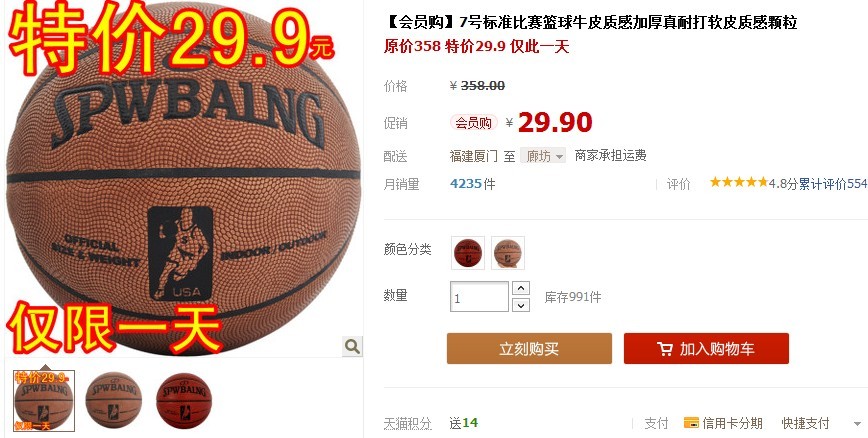868x438 pixels.
Task: Click the 4235件 monthly sales link
Action: [x=473, y=184]
